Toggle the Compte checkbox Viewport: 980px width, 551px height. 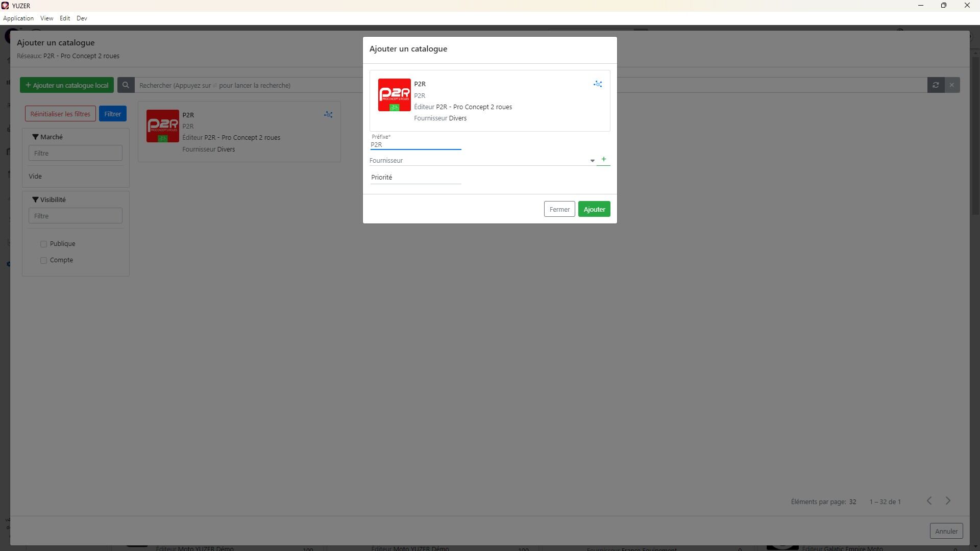tap(44, 261)
